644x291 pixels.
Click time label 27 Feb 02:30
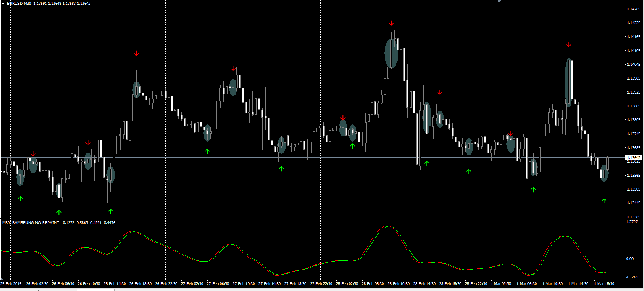coord(192,284)
